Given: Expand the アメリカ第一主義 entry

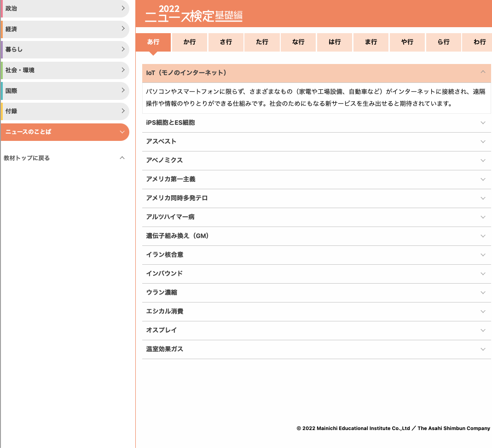Looking at the screenshot, I should (x=317, y=179).
